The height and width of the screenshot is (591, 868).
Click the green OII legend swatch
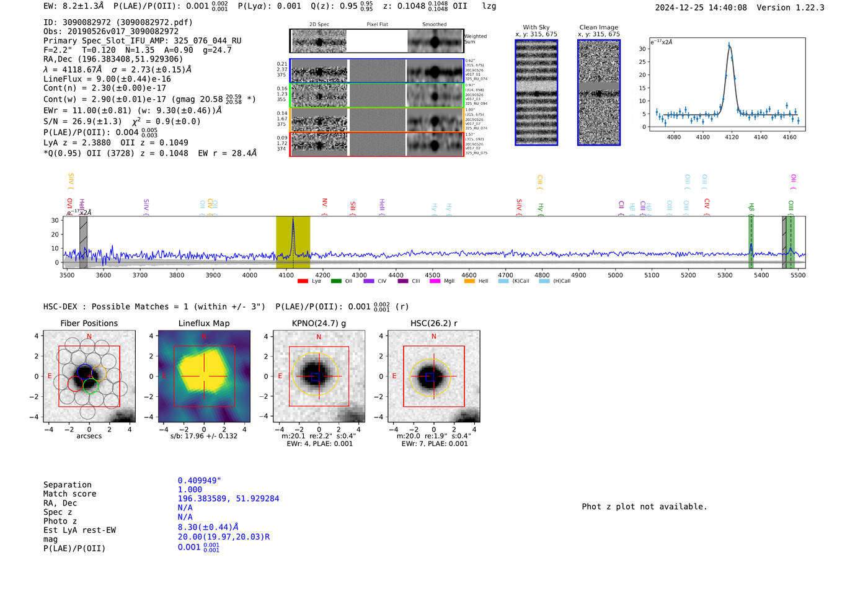(336, 281)
